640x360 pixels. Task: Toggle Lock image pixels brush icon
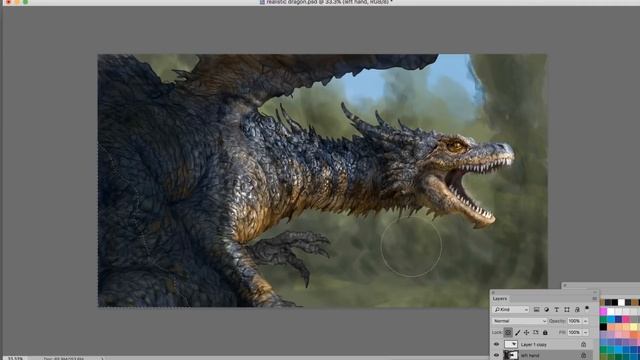point(518,333)
